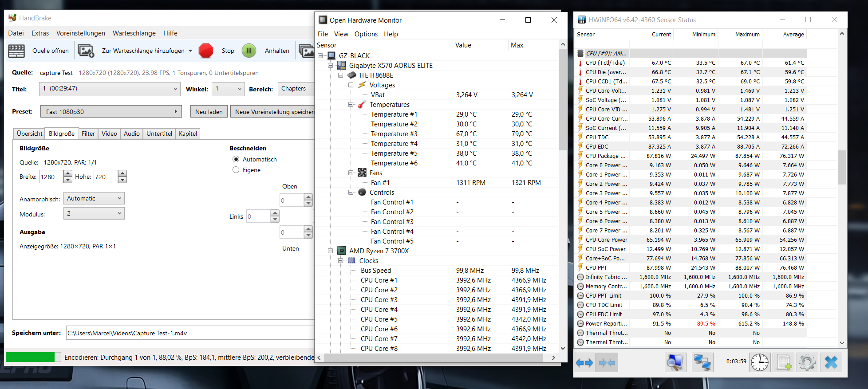This screenshot has height=389, width=868.
Task: Click the Neu laden button
Action: 209,112
